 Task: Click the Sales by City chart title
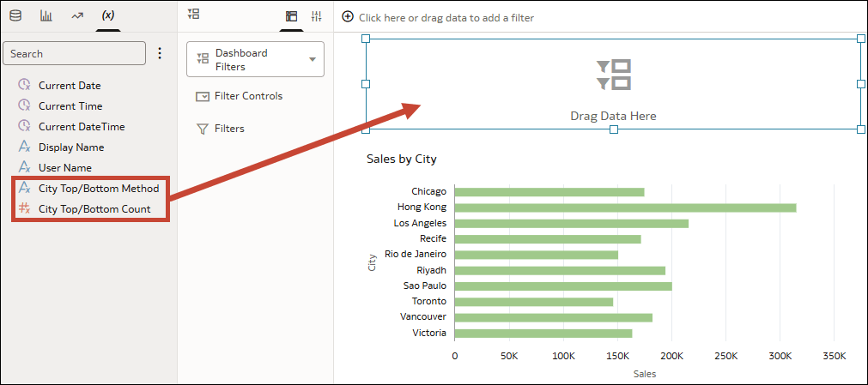[x=401, y=159]
